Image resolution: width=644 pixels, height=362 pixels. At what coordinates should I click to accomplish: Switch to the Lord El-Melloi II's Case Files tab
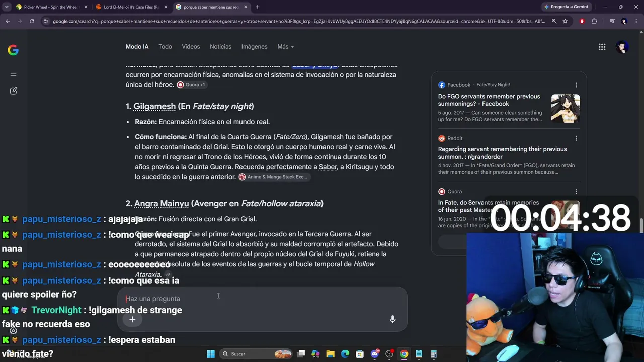pyautogui.click(x=131, y=7)
